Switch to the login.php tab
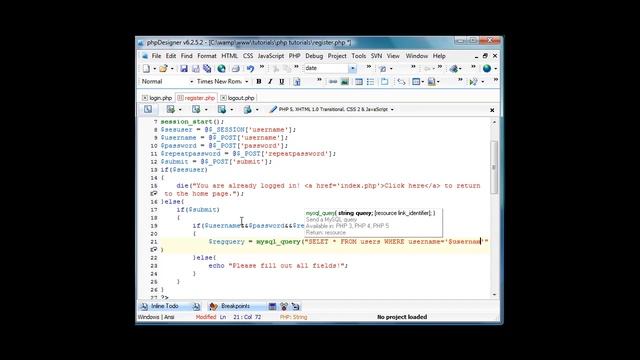This screenshot has height=360, width=640. tap(157, 98)
